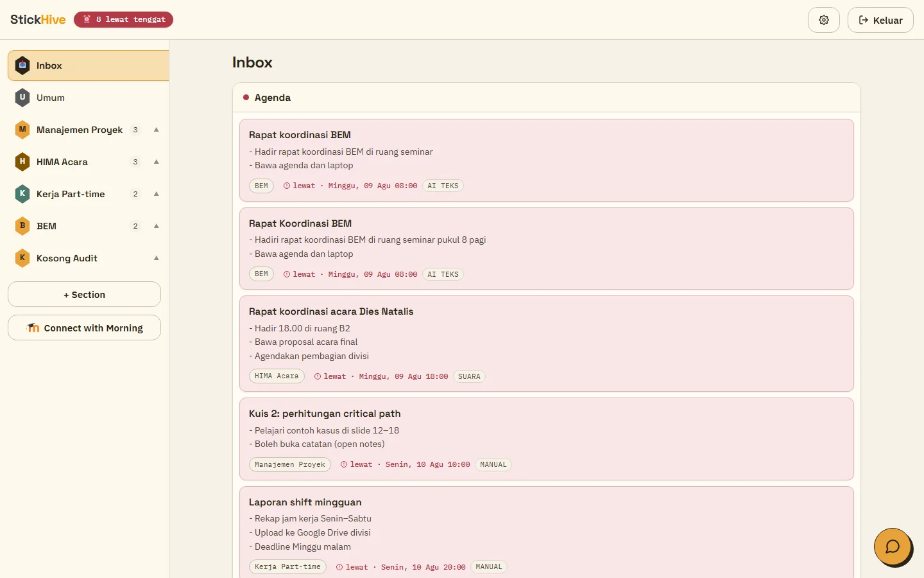Click the Inbox page heading

252,62
